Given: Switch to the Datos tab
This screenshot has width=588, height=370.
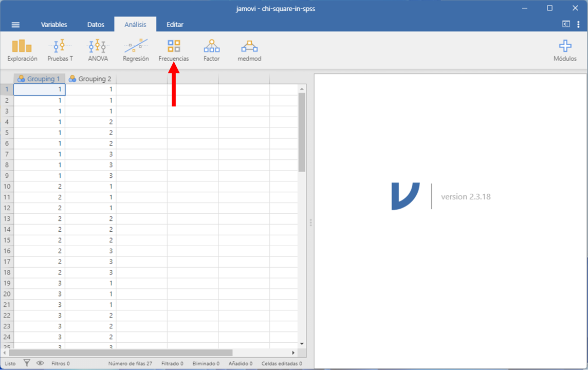Looking at the screenshot, I should coord(96,25).
